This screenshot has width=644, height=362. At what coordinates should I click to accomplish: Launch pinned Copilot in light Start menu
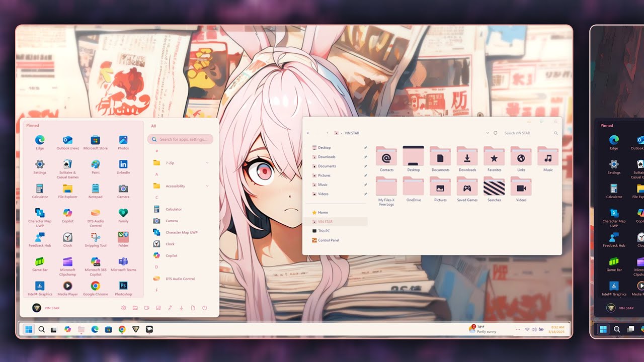pyautogui.click(x=67, y=215)
